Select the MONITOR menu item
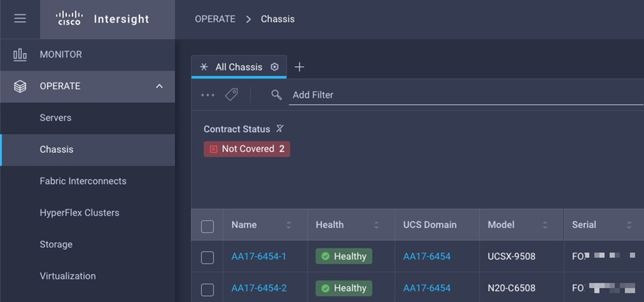 (88, 54)
